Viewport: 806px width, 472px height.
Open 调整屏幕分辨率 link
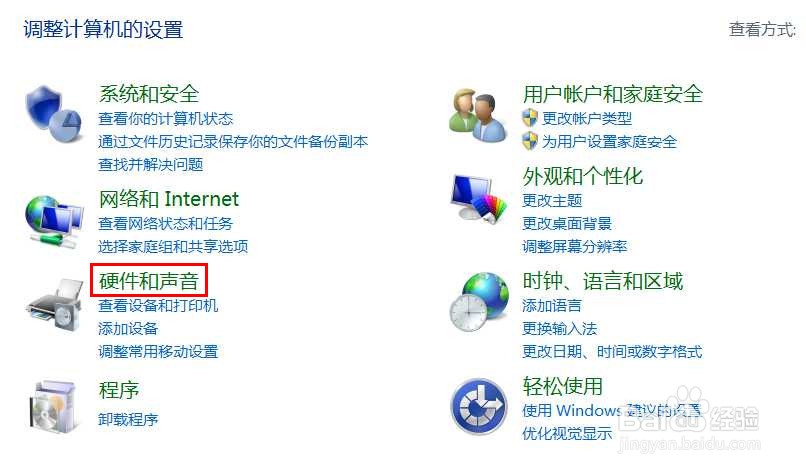point(575,247)
